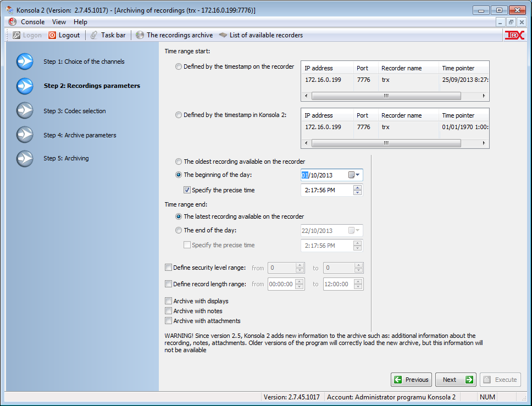Viewport: 532px width, 406px height.
Task: Go to Step 3: Codec selection
Action: click(75, 111)
